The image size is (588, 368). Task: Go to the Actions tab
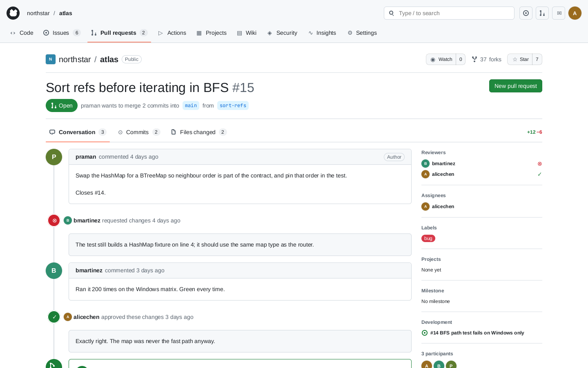(172, 33)
